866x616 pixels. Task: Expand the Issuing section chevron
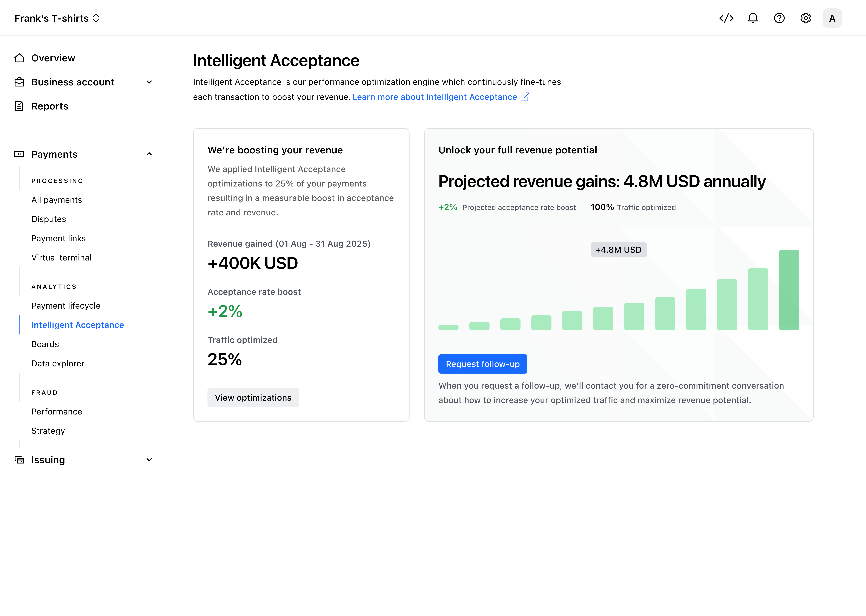[149, 460]
